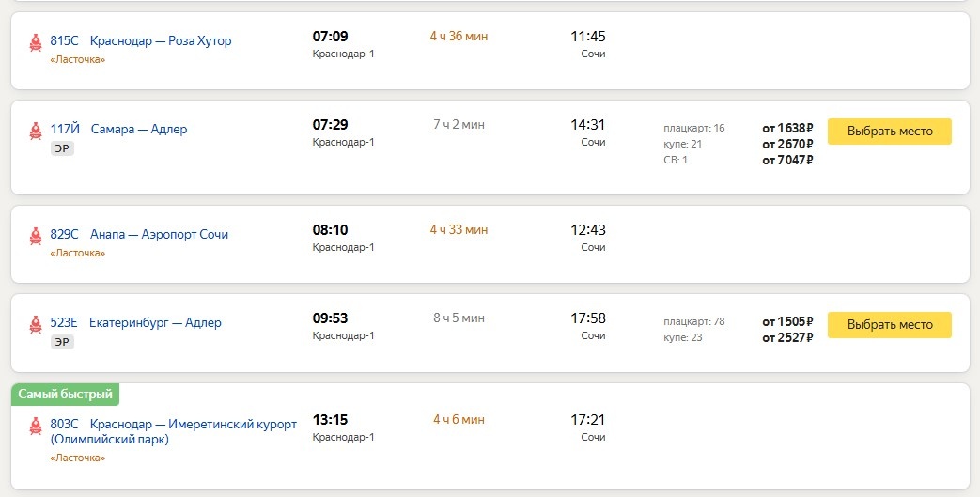Screen dimensions: 980x497
Task: Click ЭР badge under 117Й train
Action: (62, 148)
